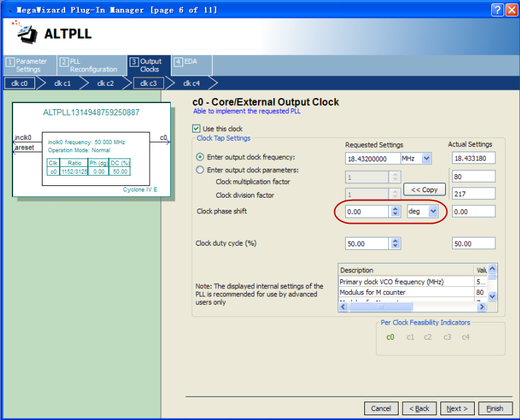Screen dimensions: 520x420
Task: Click the < Back button
Action: pyautogui.click(x=419, y=408)
